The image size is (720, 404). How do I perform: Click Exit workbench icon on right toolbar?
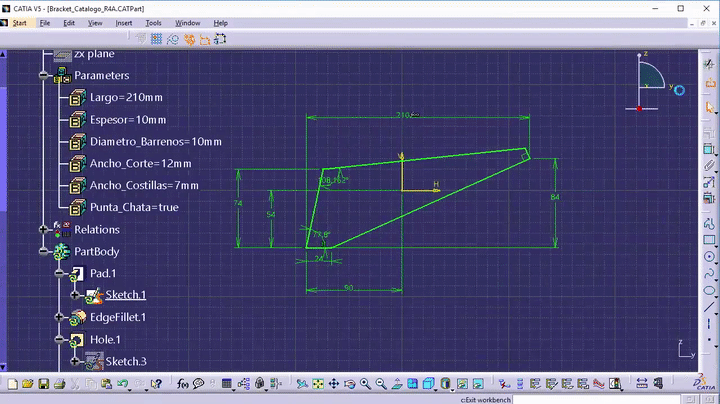[x=710, y=83]
